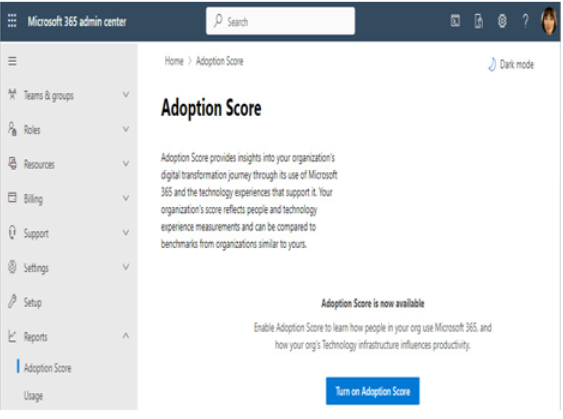563x419 pixels.
Task: Click the help question mark icon
Action: pos(525,21)
